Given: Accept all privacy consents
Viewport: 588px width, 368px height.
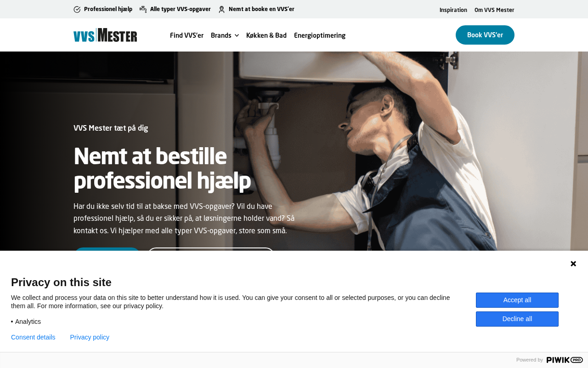Looking at the screenshot, I should pos(517,300).
